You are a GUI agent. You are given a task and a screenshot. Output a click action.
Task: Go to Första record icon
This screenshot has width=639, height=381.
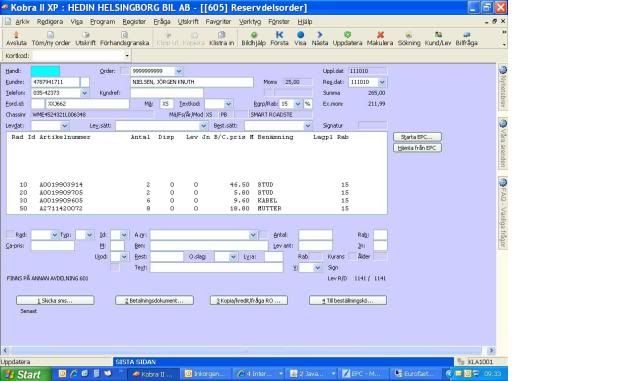pos(279,38)
